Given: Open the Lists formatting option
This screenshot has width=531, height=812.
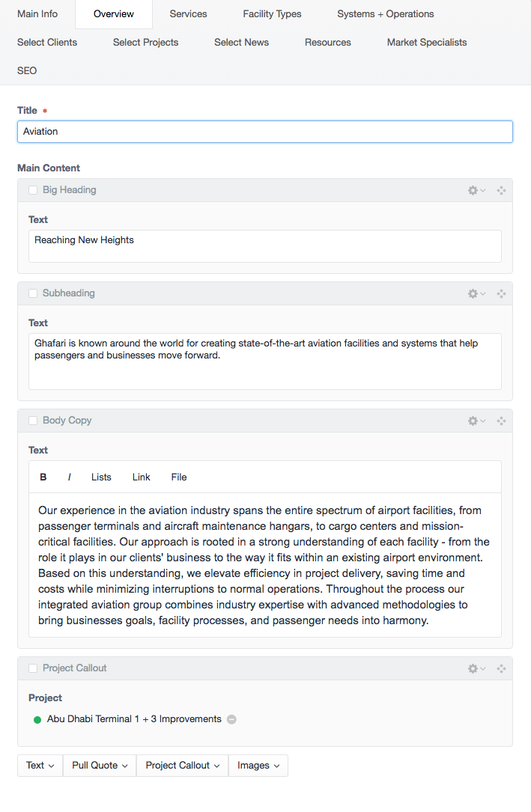Looking at the screenshot, I should (x=101, y=477).
